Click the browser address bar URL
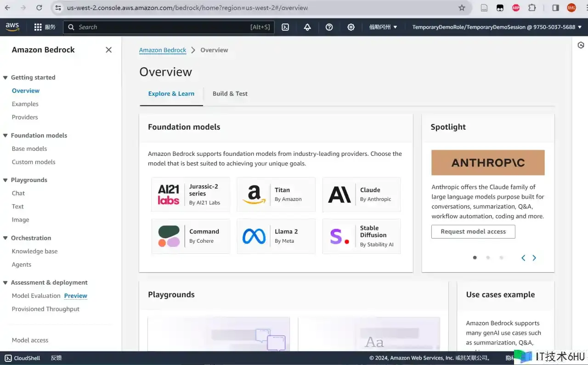The image size is (588, 365). (x=187, y=8)
